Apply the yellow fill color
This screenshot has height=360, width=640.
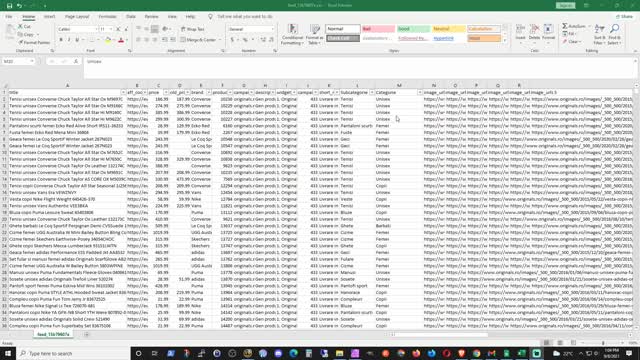(x=108, y=40)
